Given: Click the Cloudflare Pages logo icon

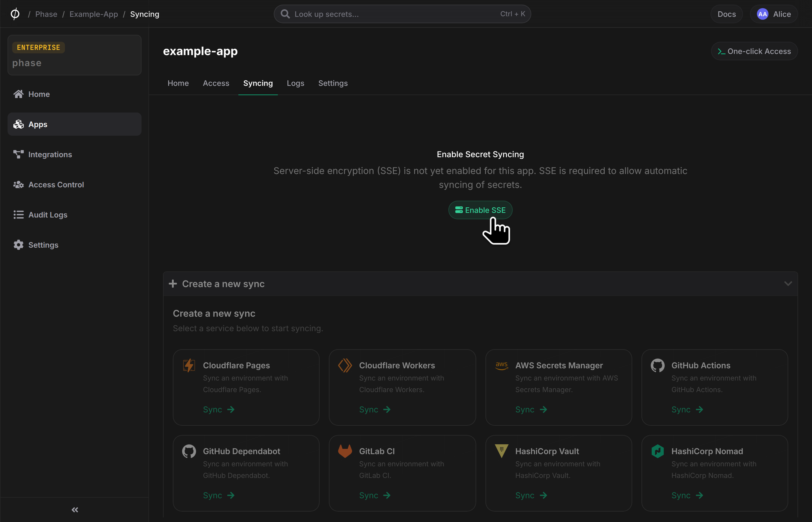Looking at the screenshot, I should pos(189,365).
